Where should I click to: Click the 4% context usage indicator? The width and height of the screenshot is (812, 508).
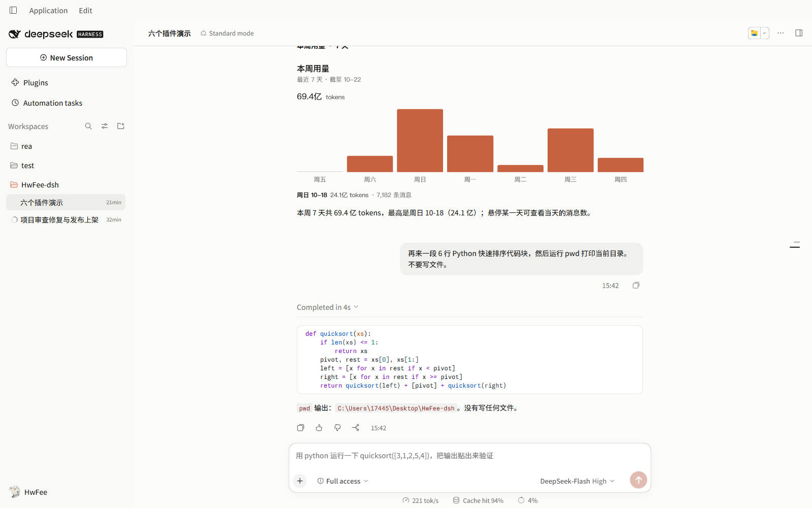click(527, 500)
